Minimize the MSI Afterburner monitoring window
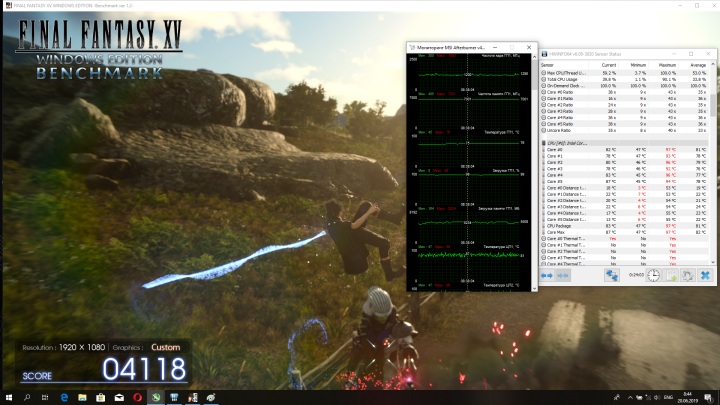This screenshot has width=720, height=405. [x=495, y=47]
